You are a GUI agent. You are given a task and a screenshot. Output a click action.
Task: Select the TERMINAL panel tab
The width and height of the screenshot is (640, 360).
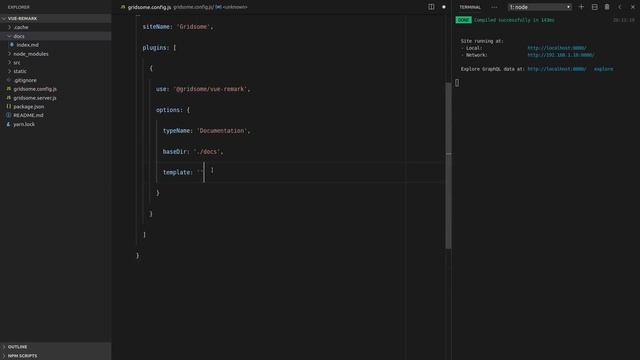click(x=470, y=7)
